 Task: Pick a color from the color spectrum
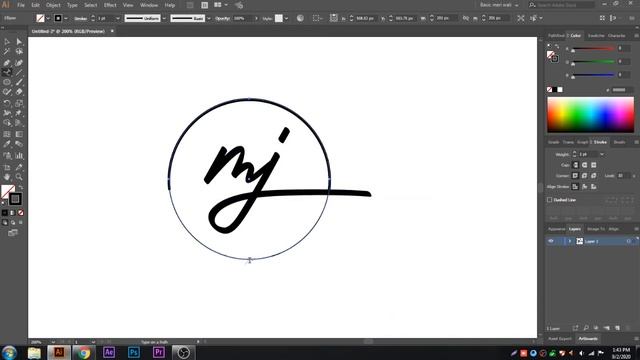[x=591, y=115]
